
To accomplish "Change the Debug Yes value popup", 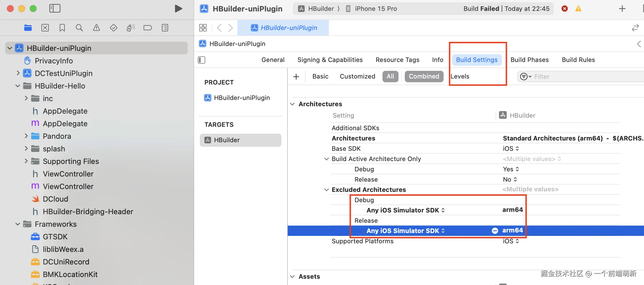I will pos(511,169).
